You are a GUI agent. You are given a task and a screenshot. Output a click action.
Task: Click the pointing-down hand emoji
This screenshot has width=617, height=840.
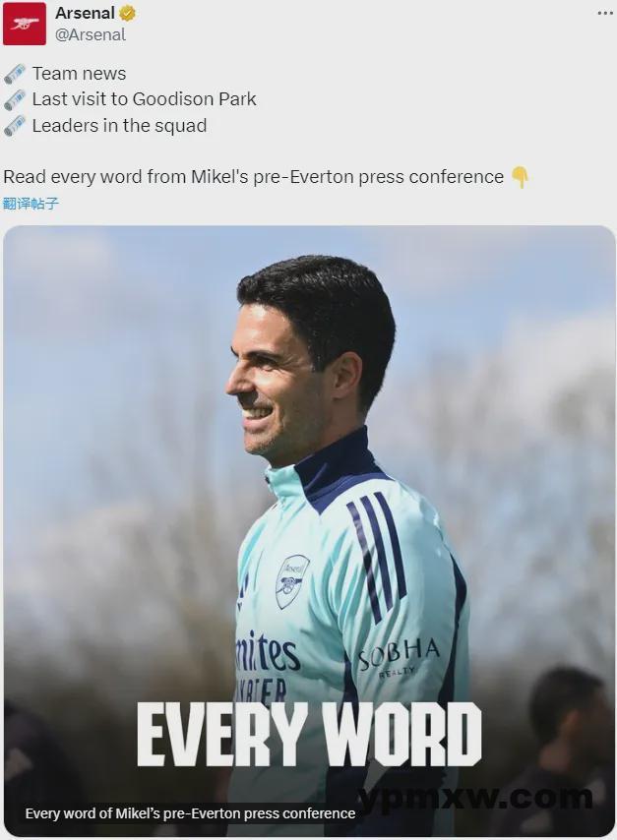coord(520,177)
